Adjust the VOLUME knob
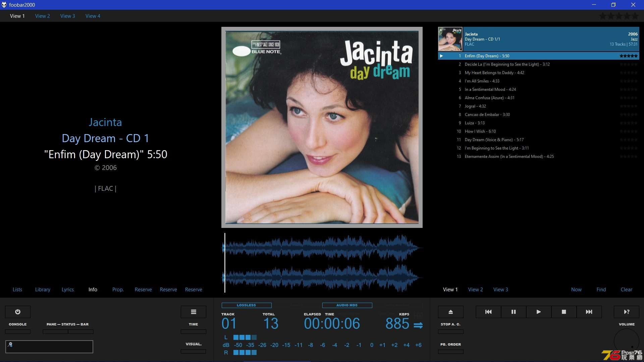 pos(627,341)
